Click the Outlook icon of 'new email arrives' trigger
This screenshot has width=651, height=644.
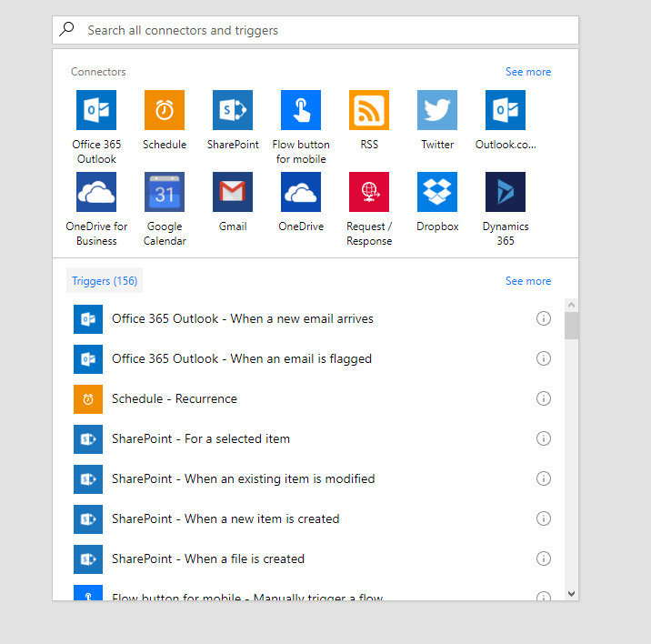(88, 319)
